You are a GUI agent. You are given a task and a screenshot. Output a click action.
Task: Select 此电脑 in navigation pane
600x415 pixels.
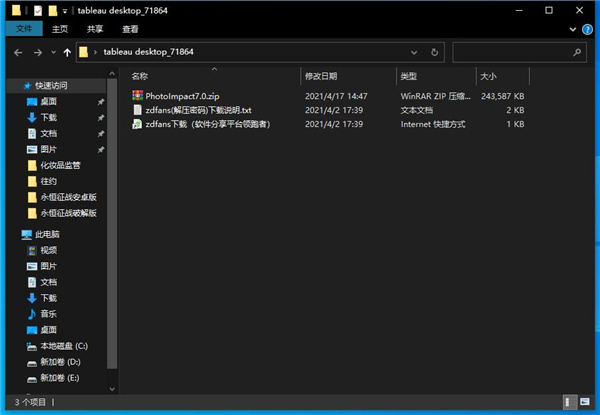point(47,234)
